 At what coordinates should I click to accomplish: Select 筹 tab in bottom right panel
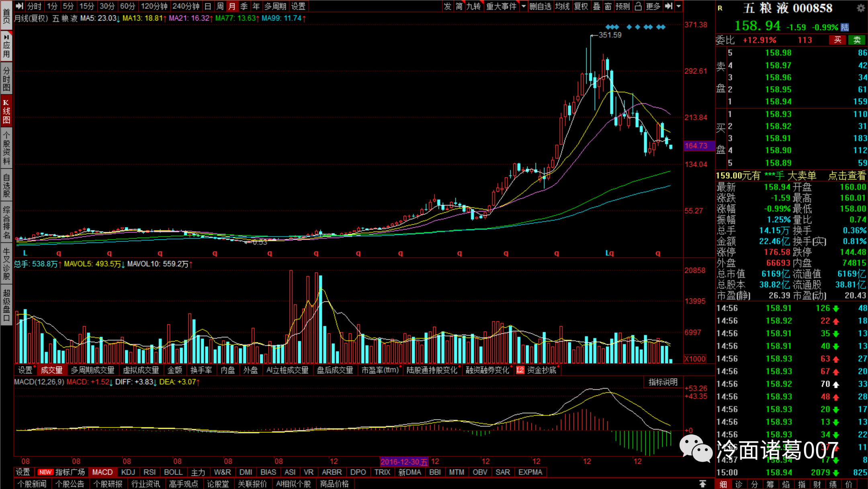(x=770, y=484)
